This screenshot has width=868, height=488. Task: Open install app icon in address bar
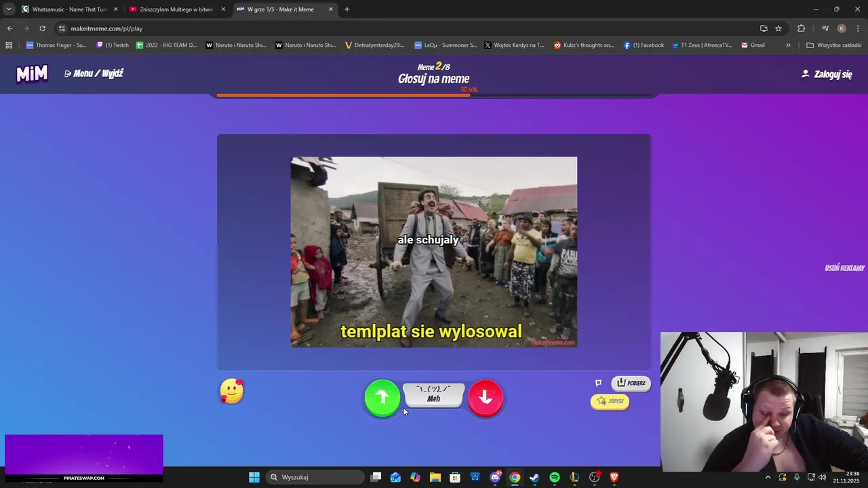[x=764, y=28]
